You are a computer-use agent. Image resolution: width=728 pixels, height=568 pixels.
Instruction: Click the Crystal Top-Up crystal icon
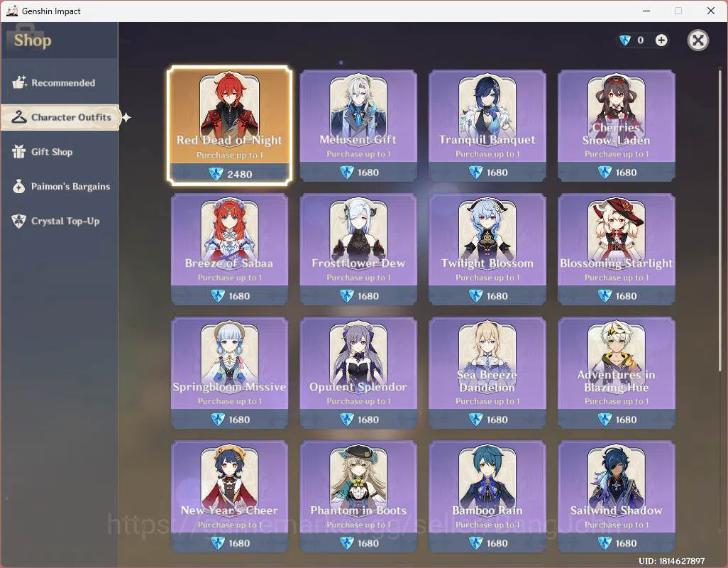[x=18, y=221]
